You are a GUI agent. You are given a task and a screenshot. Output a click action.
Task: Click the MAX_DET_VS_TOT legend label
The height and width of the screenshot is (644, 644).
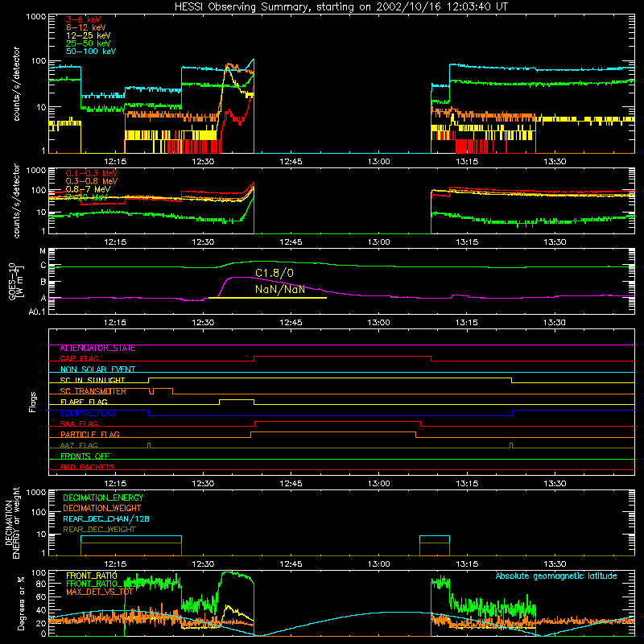(x=99, y=592)
